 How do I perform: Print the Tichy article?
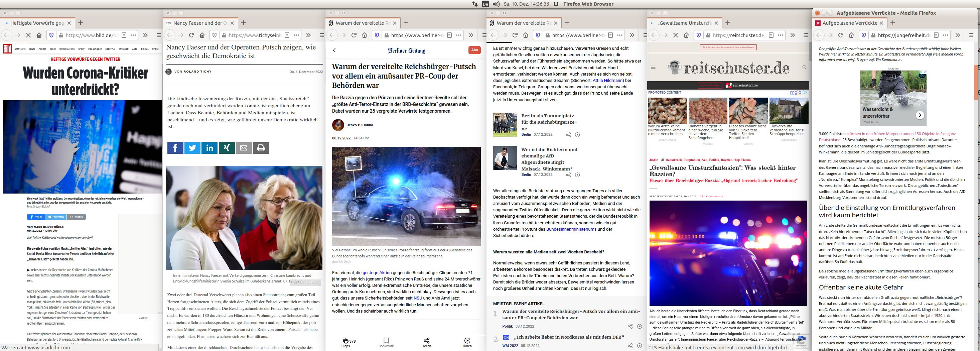[x=261, y=148]
